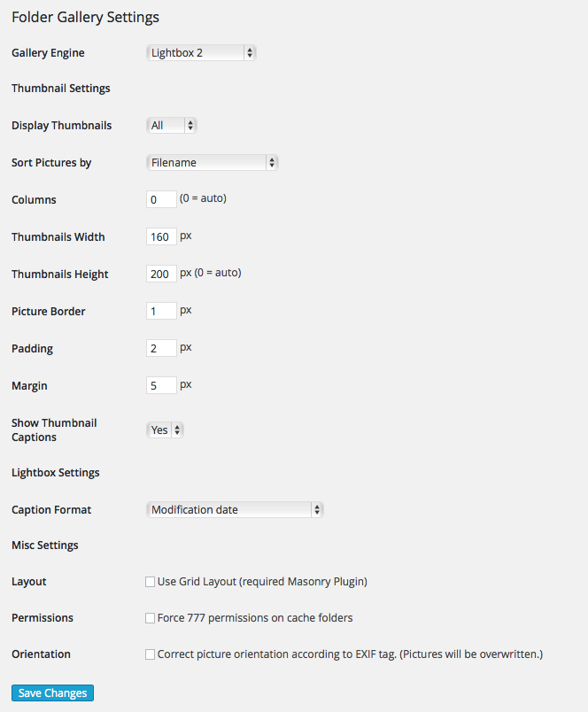The width and height of the screenshot is (588, 712).
Task: Click the Caption Format label
Action: [51, 510]
